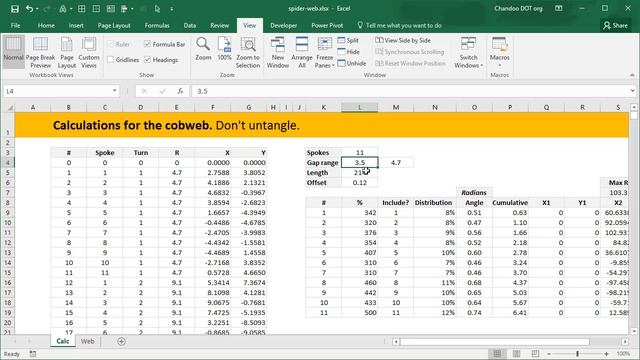Open the Formulas ribbon tab
This screenshot has height=360, width=640.
point(157,25)
